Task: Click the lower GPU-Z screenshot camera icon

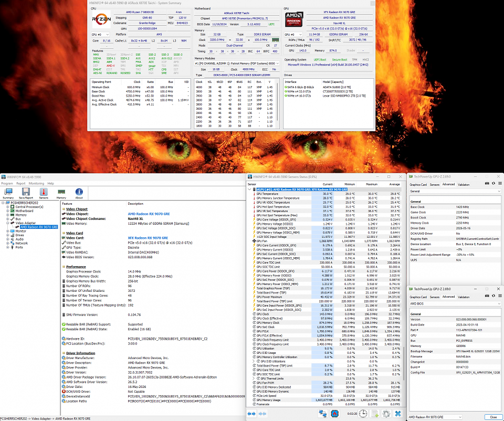Action: pos(487,296)
